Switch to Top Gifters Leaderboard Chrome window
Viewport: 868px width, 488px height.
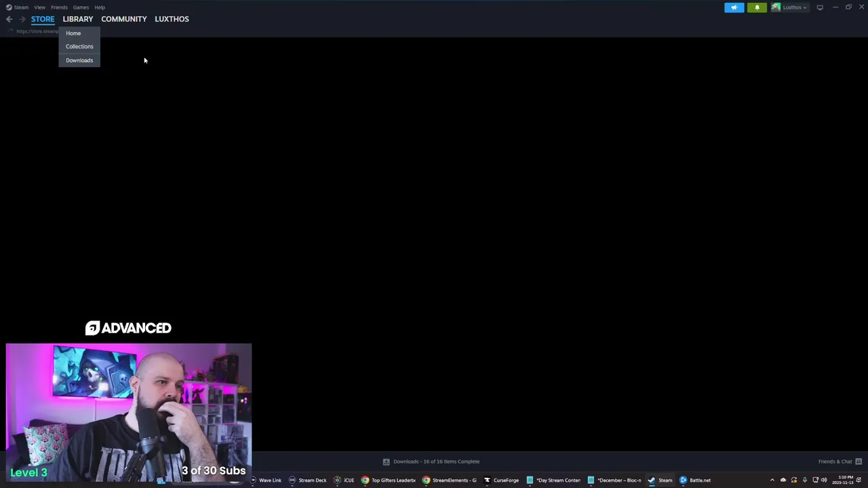pyautogui.click(x=389, y=481)
